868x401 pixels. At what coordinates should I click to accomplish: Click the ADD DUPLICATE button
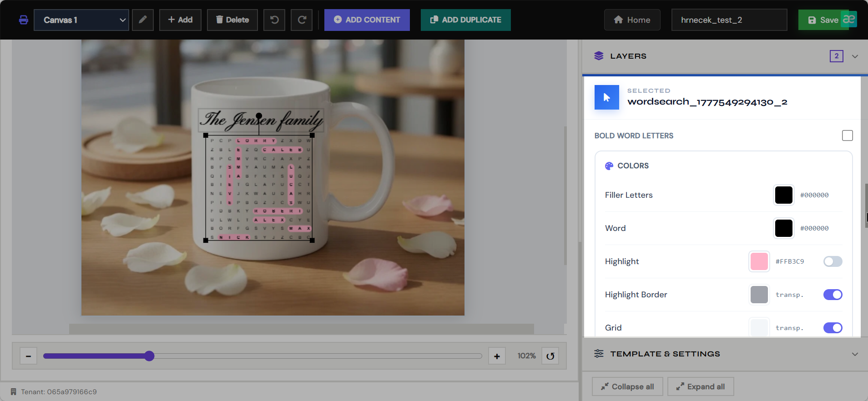pyautogui.click(x=466, y=20)
